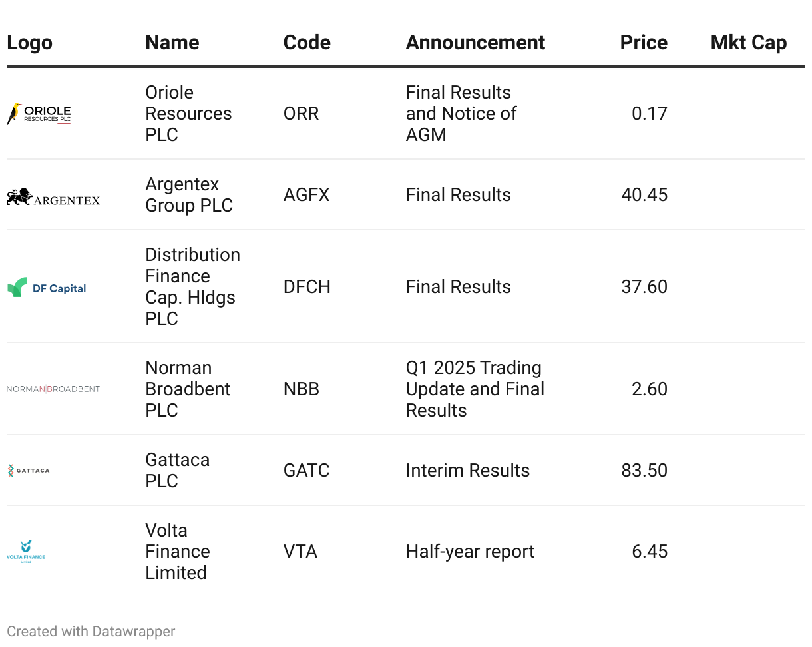Click the DF Capital logo
The image size is (812, 647).
(47, 288)
